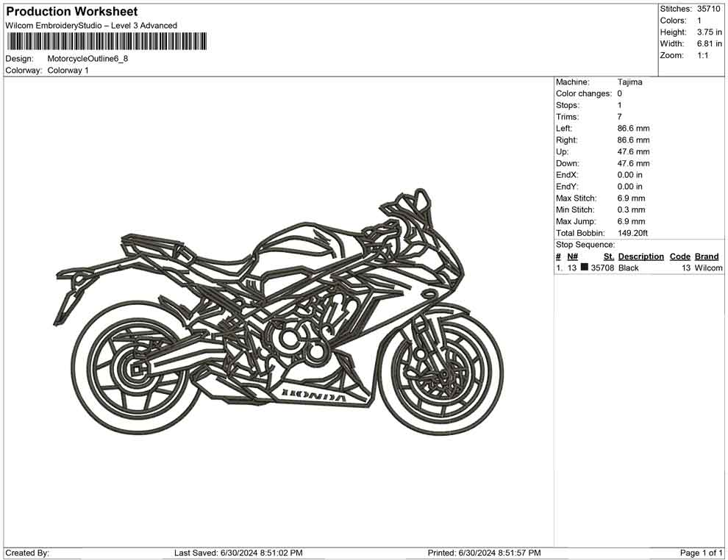Click the N# column header
The image size is (728, 560).
(572, 256)
